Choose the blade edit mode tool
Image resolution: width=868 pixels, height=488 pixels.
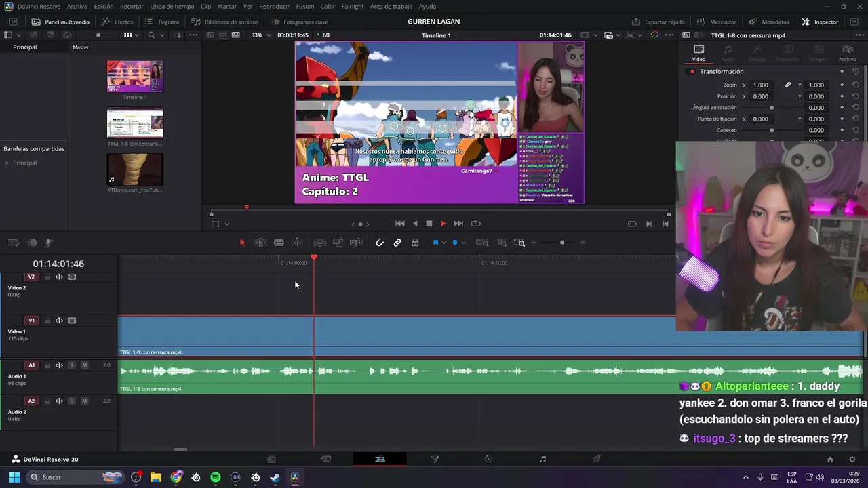pyautogui.click(x=279, y=243)
